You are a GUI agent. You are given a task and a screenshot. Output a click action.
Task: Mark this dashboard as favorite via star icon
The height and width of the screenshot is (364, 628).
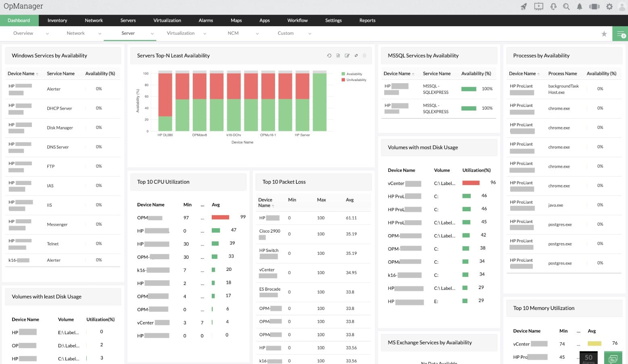coord(604,34)
